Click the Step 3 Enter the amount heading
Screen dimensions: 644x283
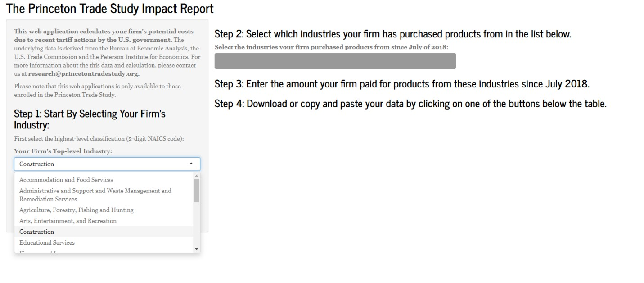[x=402, y=84]
